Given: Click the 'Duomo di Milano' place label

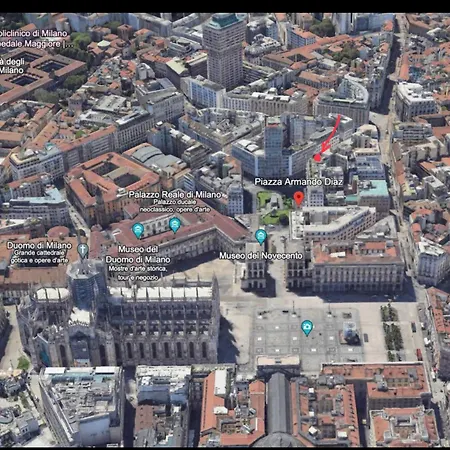Looking at the screenshot, I should coord(39,246).
